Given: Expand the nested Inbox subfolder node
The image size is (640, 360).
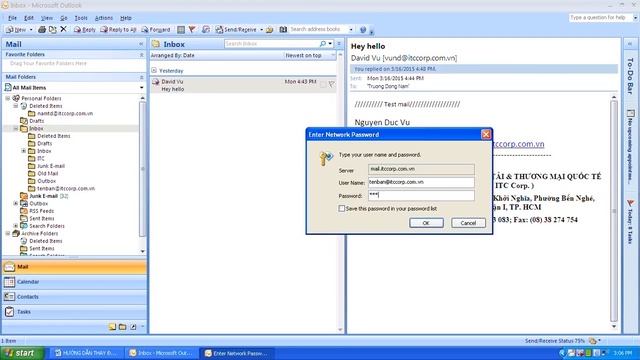Looking at the screenshot, I should pos(24,151).
